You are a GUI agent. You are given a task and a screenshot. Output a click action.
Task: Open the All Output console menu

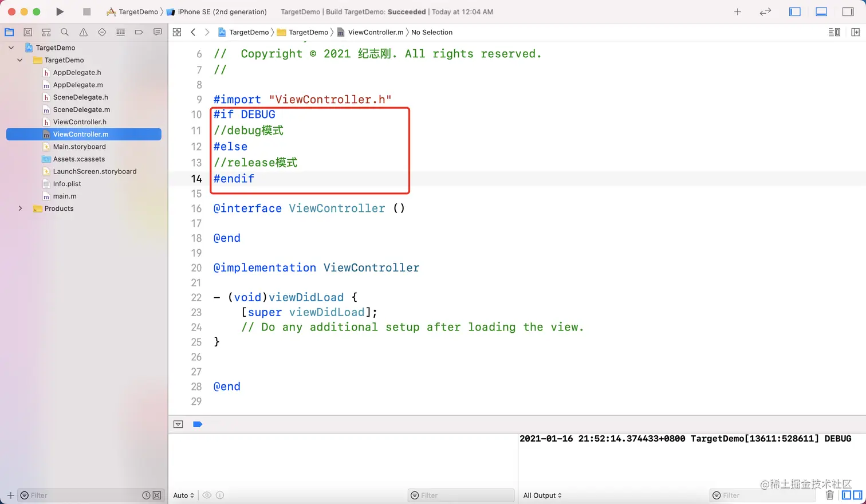[542, 495]
